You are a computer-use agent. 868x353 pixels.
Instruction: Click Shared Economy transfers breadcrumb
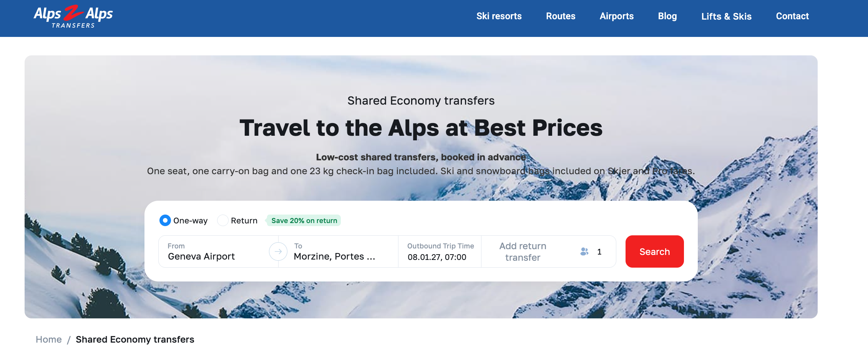point(135,340)
